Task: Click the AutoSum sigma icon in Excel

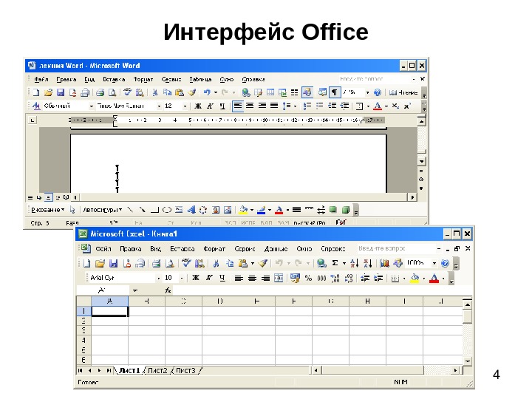Action: click(335, 263)
